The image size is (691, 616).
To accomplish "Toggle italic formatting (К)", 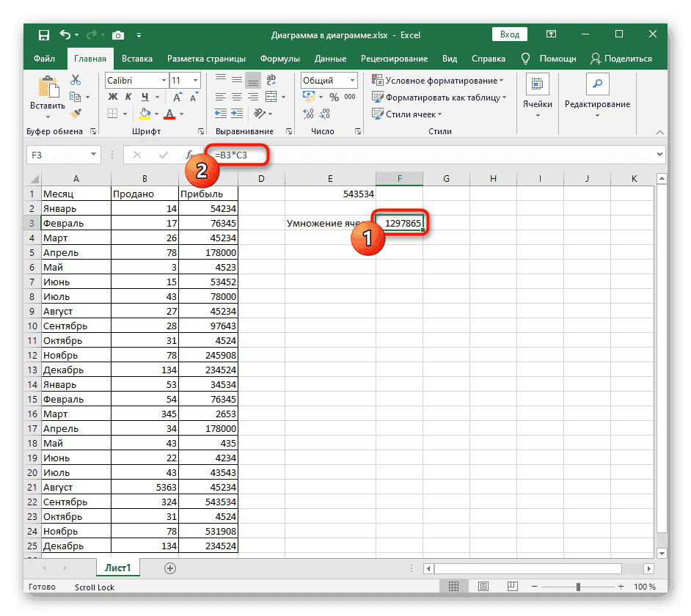I will pos(128,97).
